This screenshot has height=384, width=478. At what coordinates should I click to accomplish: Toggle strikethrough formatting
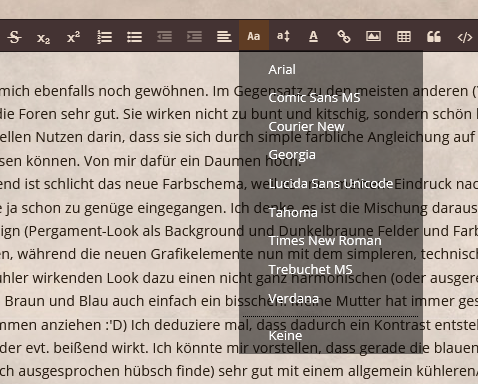tap(14, 37)
